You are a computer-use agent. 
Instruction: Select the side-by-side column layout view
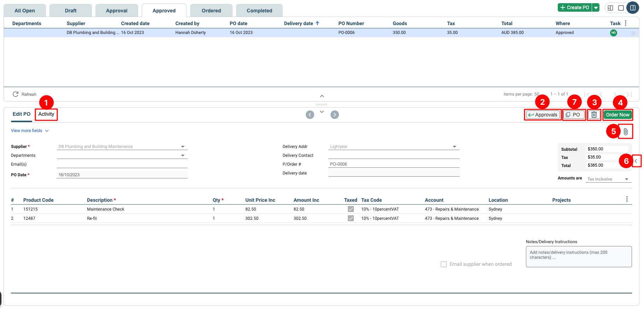[x=633, y=8]
